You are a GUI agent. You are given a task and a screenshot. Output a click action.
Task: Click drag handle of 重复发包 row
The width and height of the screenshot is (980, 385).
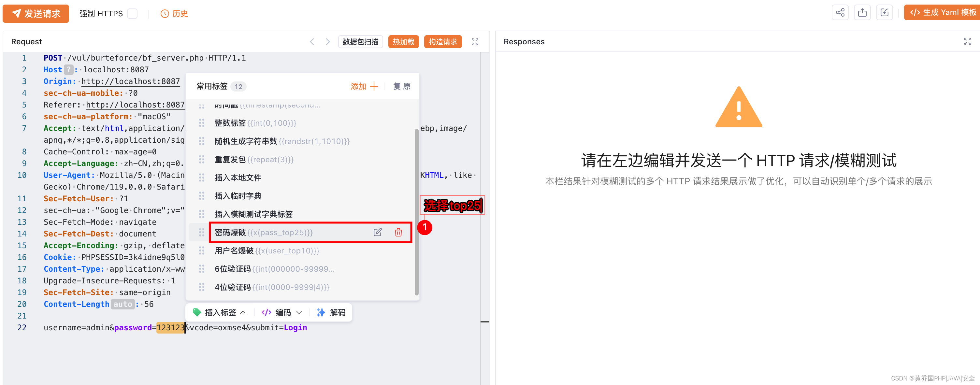(202, 159)
